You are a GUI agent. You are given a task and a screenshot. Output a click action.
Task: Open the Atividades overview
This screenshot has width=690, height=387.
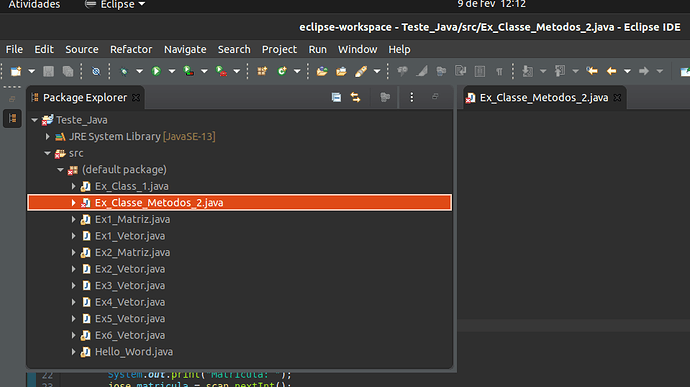[34, 5]
